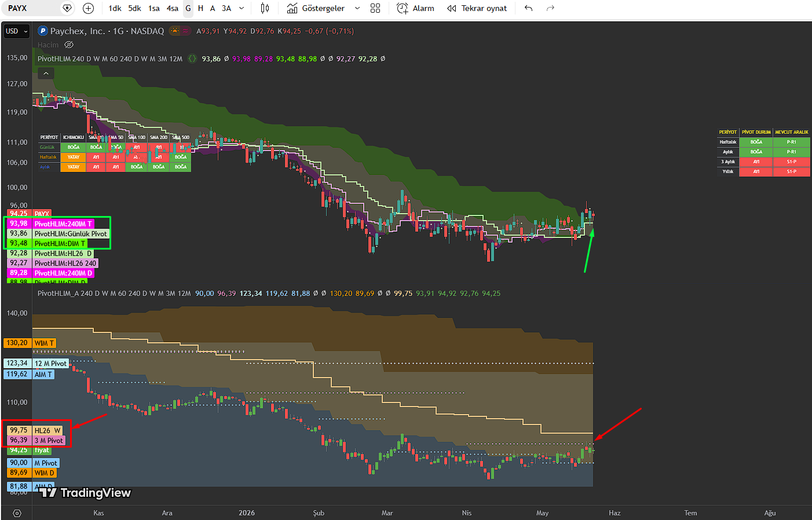The width and height of the screenshot is (812, 520).
Task: Click the MEVCUT ARALIK table header
Action: (792, 132)
